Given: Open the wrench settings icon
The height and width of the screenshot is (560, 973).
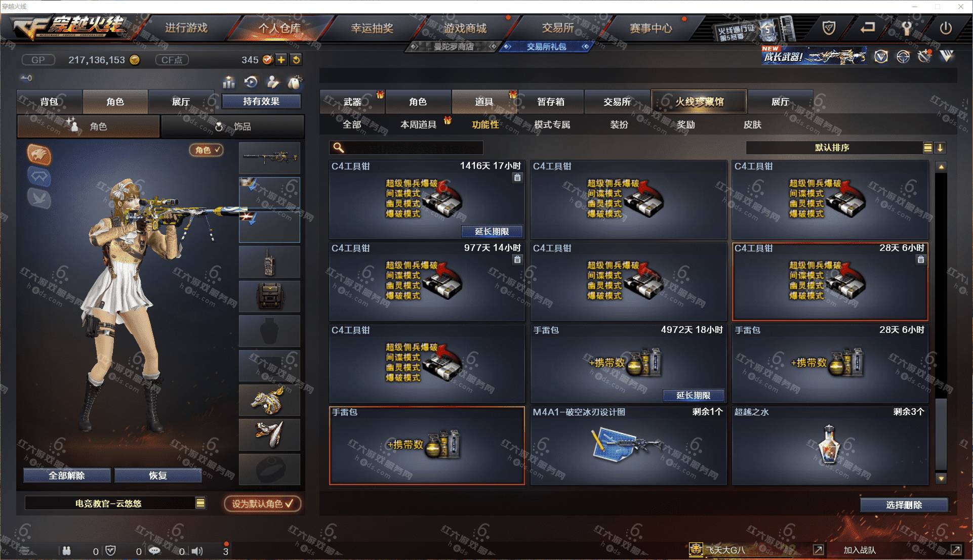Looking at the screenshot, I should pyautogui.click(x=906, y=28).
